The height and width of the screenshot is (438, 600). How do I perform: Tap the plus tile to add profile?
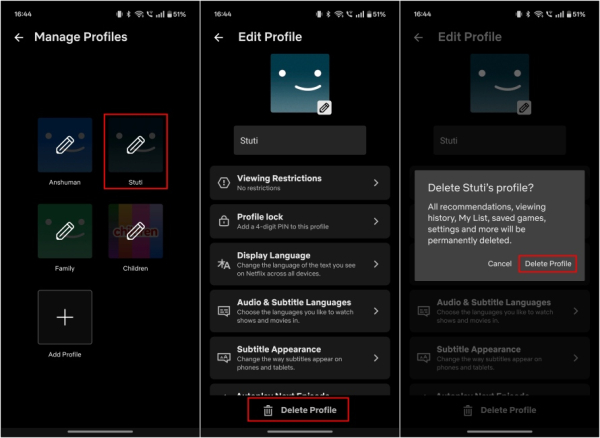tap(65, 317)
